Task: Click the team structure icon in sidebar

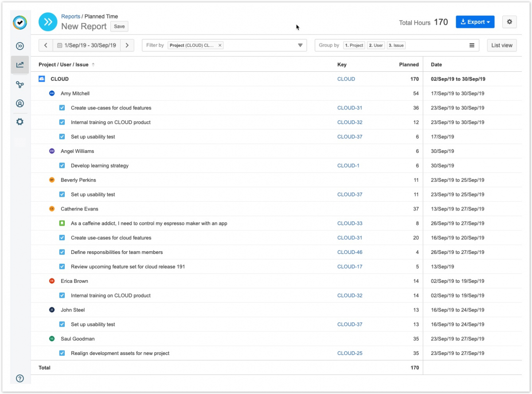Action: pyautogui.click(x=20, y=85)
